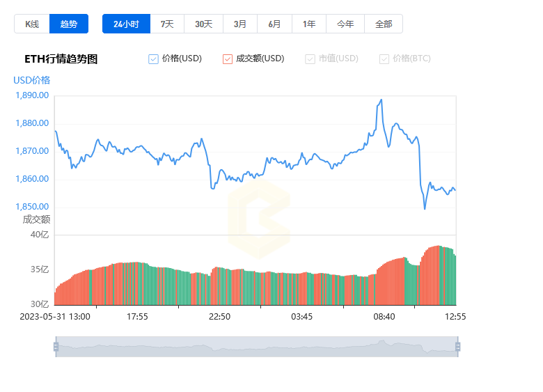Click the tall red volume bars near 08:40
The height and width of the screenshot is (392, 543).
[x=391, y=282]
